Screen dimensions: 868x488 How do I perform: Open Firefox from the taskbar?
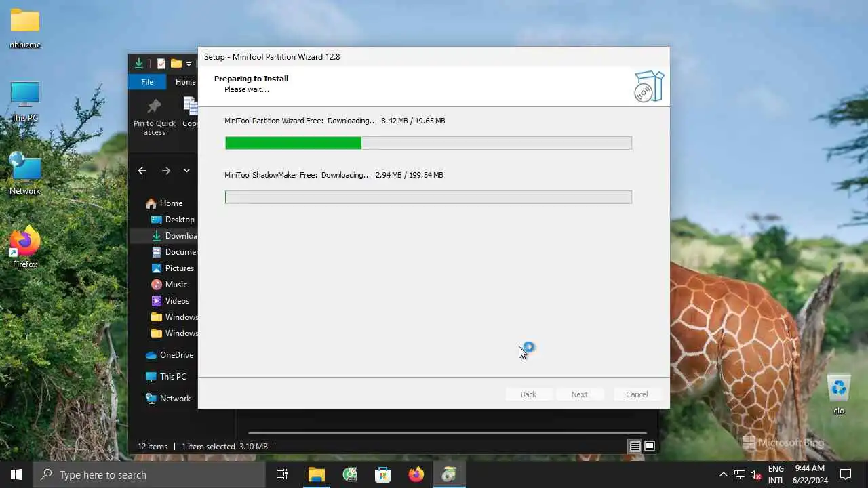pyautogui.click(x=416, y=474)
